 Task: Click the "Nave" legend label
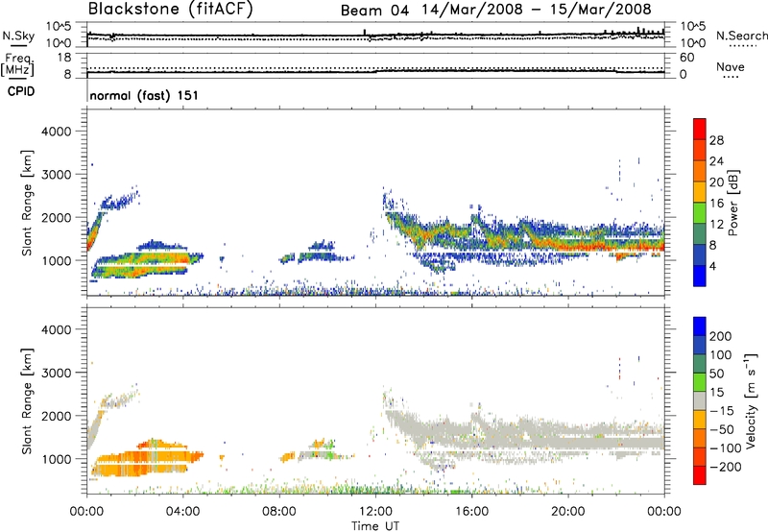click(x=731, y=66)
